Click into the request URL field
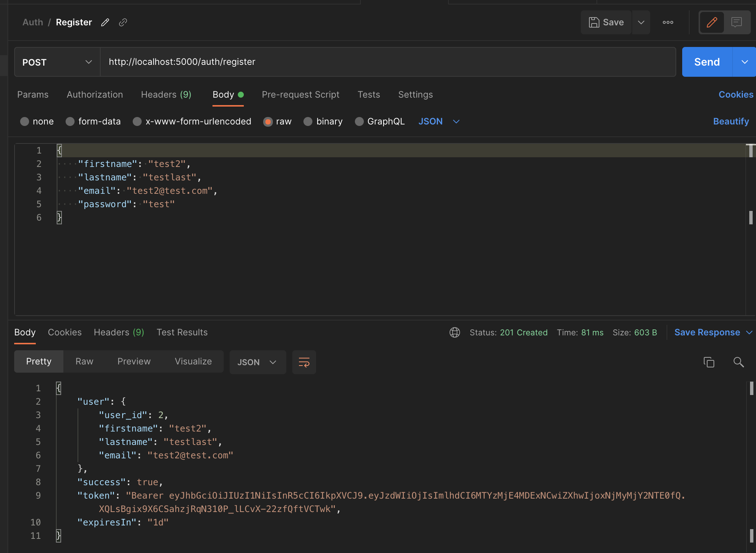Image resolution: width=756 pixels, height=553 pixels. pyautogui.click(x=388, y=62)
